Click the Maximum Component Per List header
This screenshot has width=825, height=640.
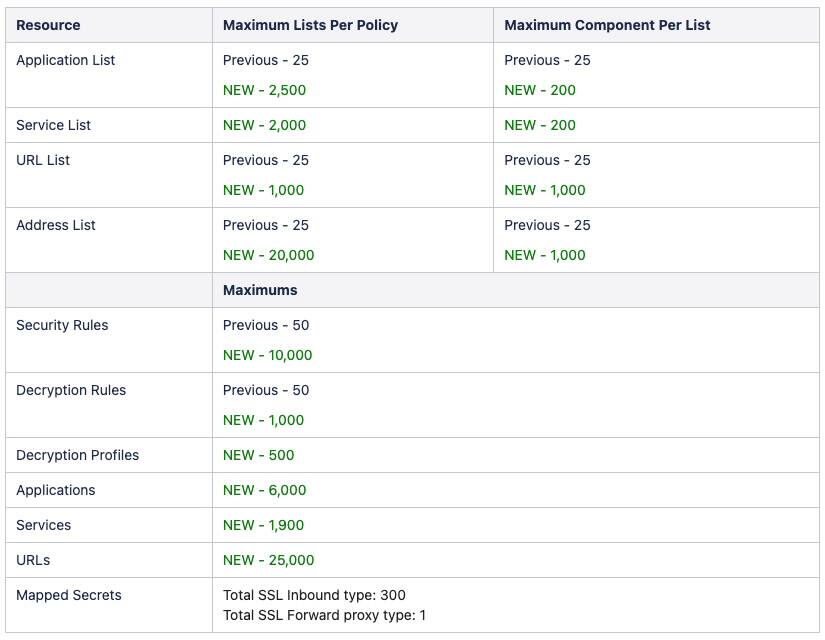coord(607,25)
